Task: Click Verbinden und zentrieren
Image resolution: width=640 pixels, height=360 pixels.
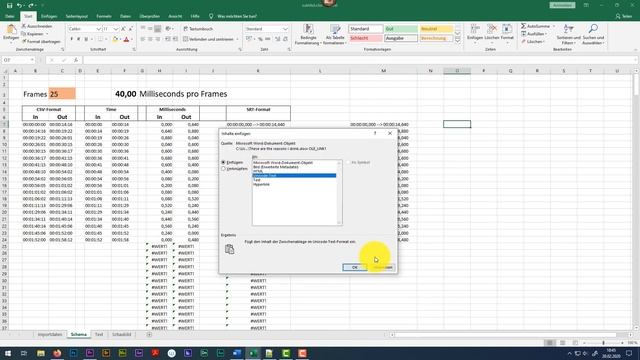Action: coord(208,39)
